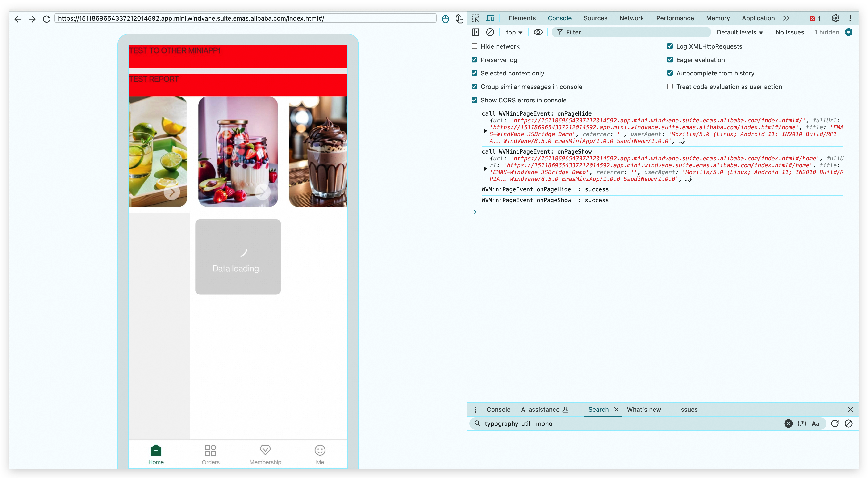Enable the Hide network checkbox

click(474, 46)
